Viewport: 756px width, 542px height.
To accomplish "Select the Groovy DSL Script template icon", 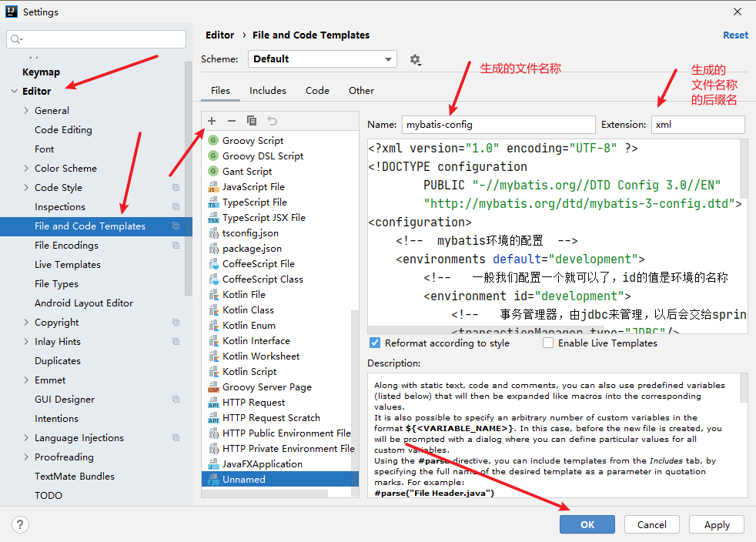I will (x=213, y=156).
